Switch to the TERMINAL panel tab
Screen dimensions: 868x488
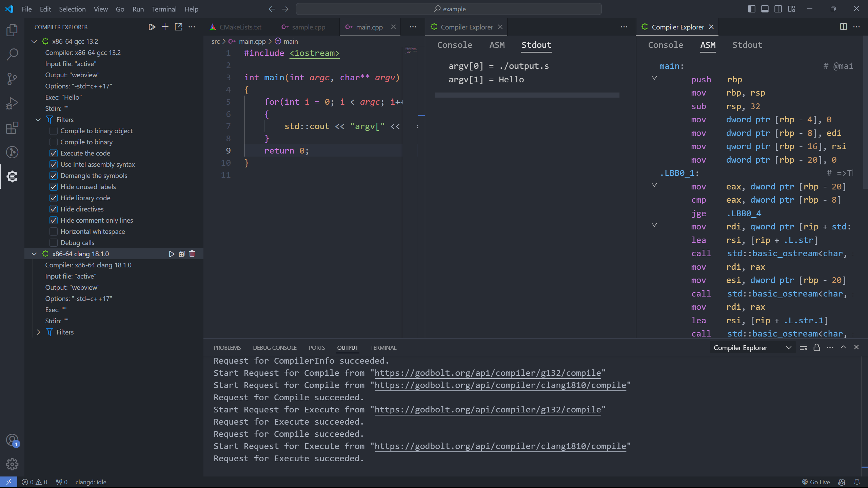383,348
